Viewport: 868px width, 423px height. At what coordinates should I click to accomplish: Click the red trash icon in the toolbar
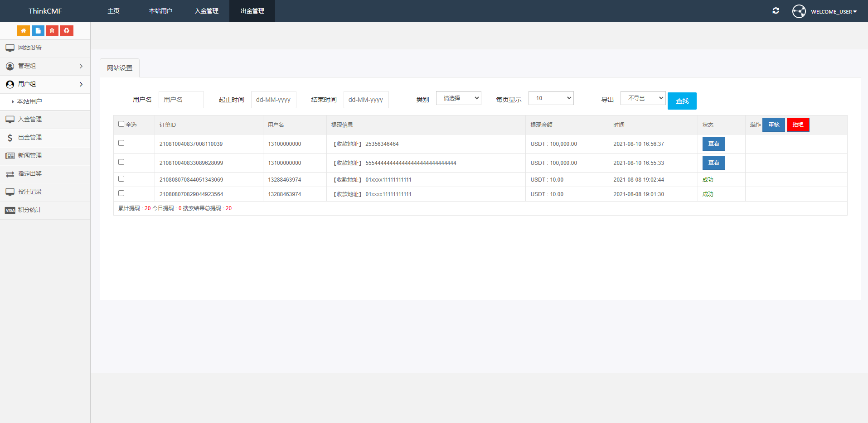pyautogui.click(x=52, y=30)
